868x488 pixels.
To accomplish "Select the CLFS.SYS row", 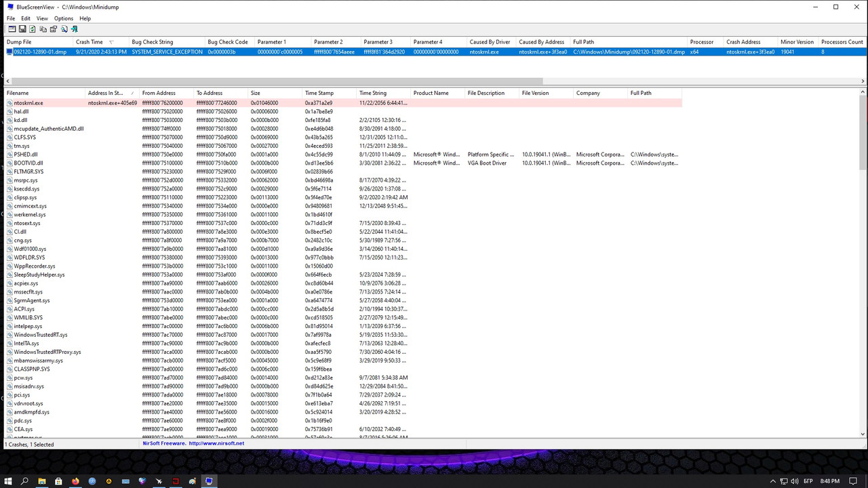I will 343,138.
